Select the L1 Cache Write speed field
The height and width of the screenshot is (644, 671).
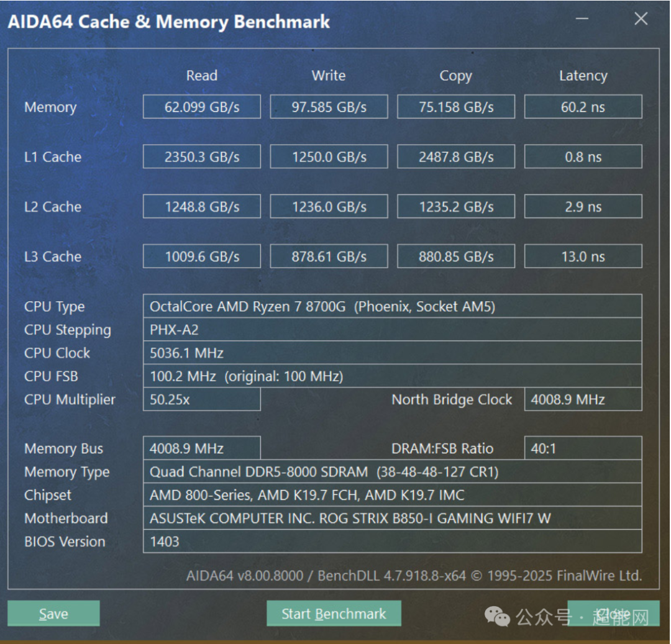point(329,156)
